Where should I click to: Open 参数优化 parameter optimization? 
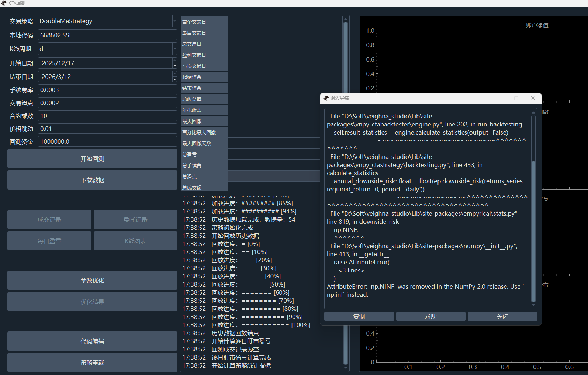[x=92, y=281]
